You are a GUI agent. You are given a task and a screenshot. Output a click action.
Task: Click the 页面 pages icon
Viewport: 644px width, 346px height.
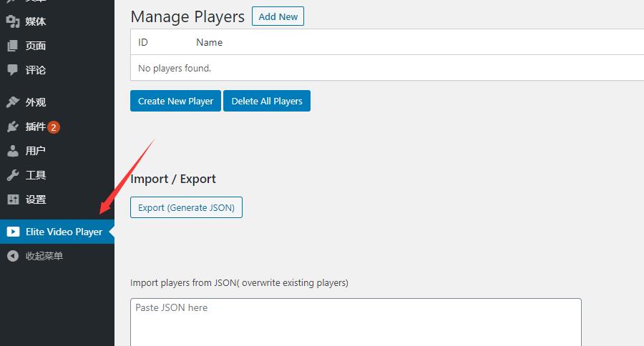pos(13,46)
